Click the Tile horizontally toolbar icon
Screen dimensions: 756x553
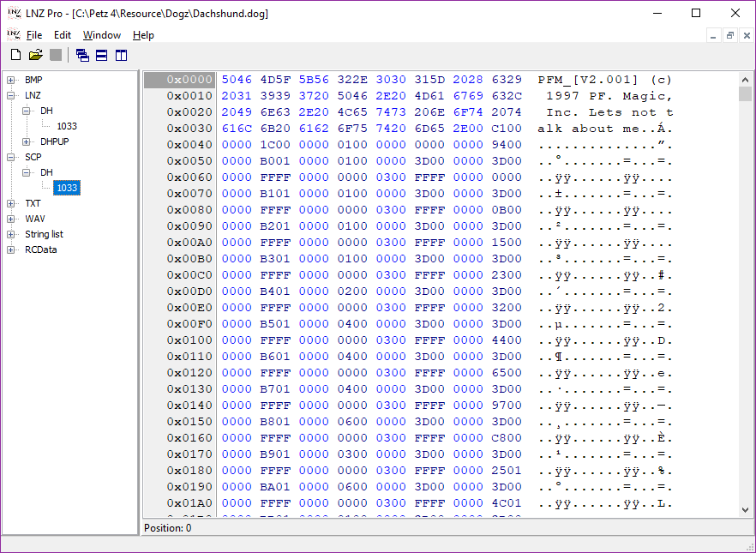pos(102,56)
